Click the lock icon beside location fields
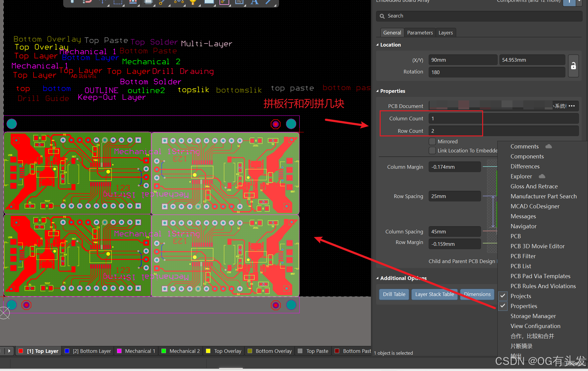Screen dimensions: 588x371 point(573,66)
